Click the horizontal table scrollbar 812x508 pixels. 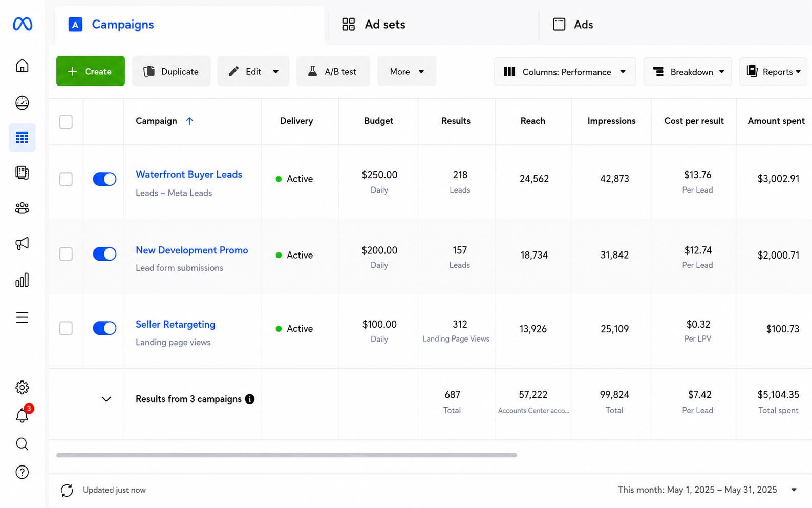point(287,455)
